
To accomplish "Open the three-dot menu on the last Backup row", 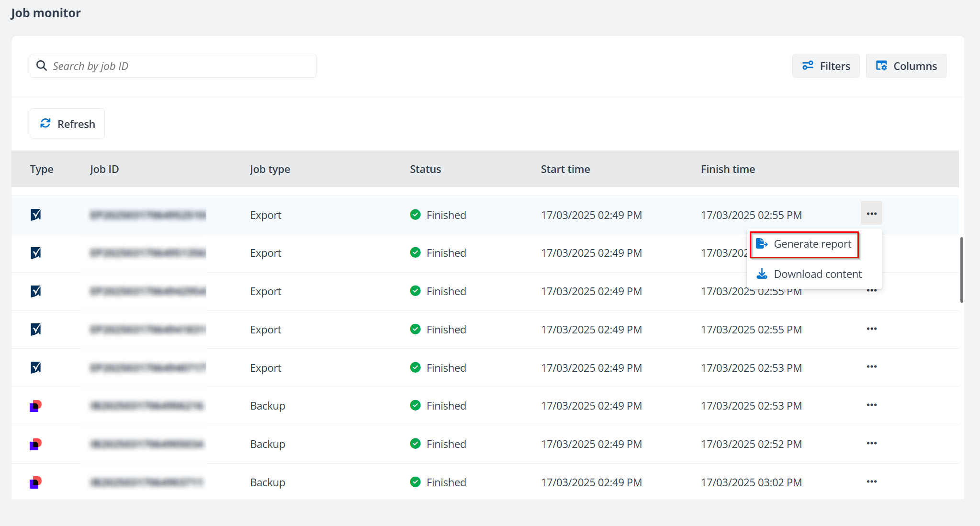I will 871,481.
